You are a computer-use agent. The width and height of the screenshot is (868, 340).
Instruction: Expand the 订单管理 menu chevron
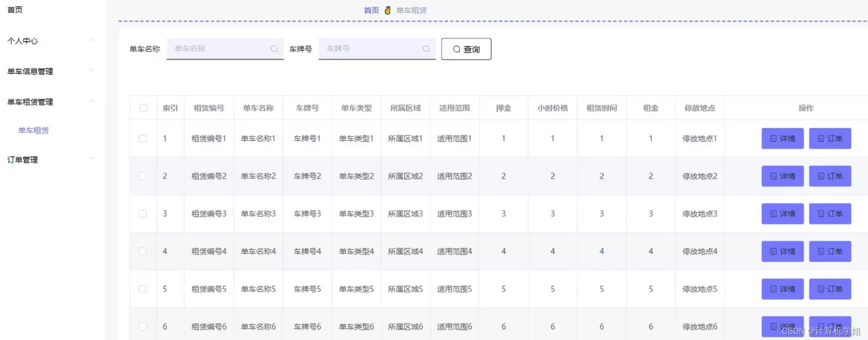pyautogui.click(x=91, y=159)
